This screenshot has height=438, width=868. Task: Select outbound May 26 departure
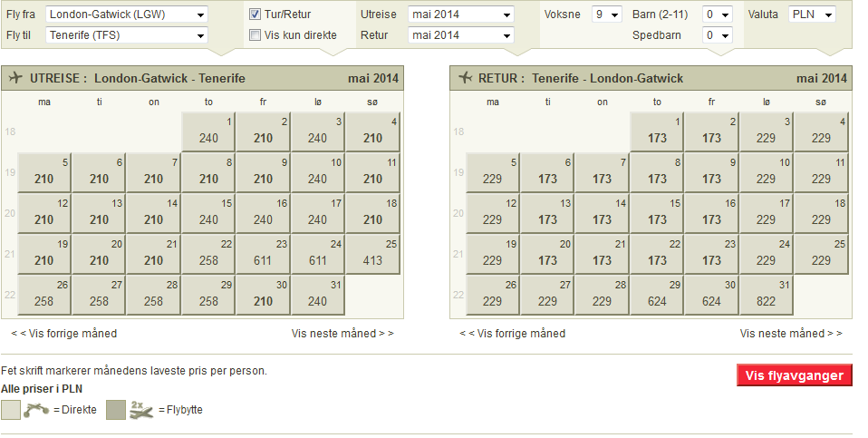tap(44, 295)
